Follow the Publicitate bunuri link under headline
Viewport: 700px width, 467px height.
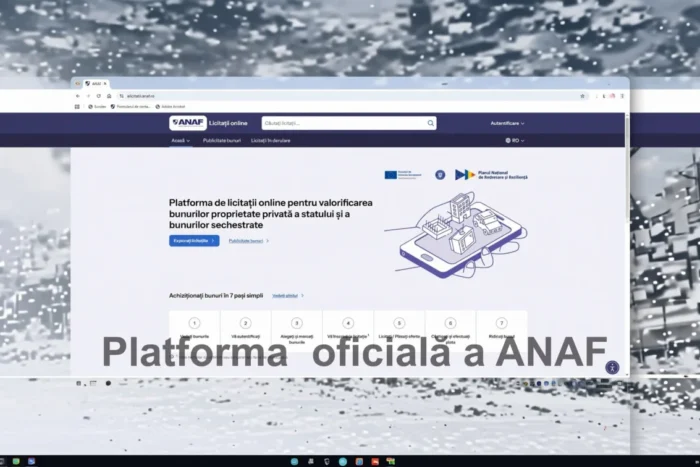point(249,241)
